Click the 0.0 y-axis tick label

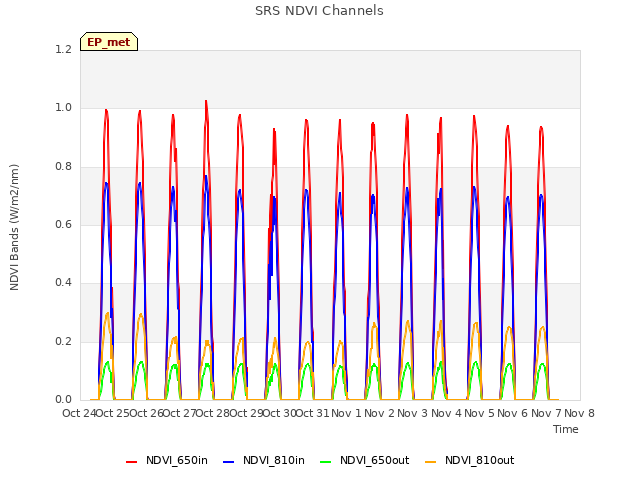pos(63,400)
